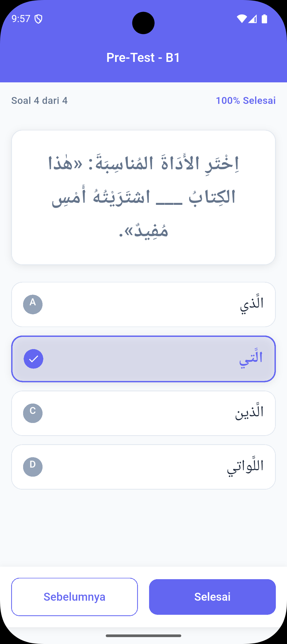Tap the battery icon in status bar
Image resolution: width=287 pixels, height=644 pixels.
pos(264,19)
